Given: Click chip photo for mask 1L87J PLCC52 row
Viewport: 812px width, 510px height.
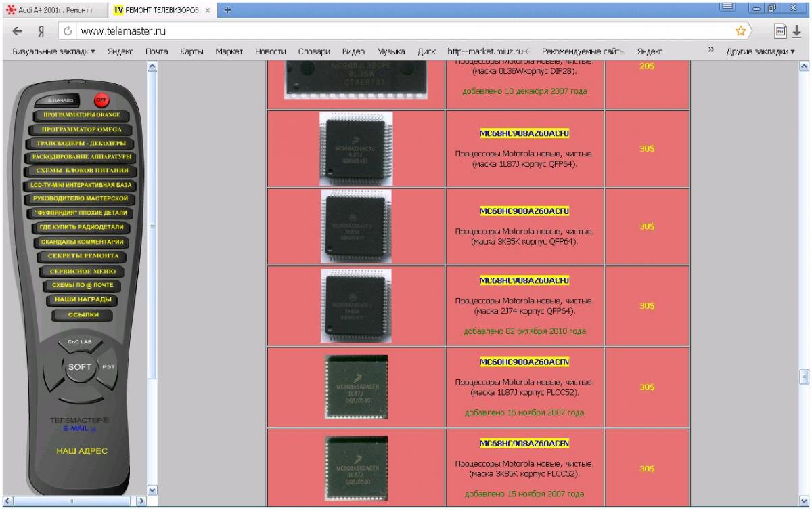Looking at the screenshot, I should coord(356,387).
